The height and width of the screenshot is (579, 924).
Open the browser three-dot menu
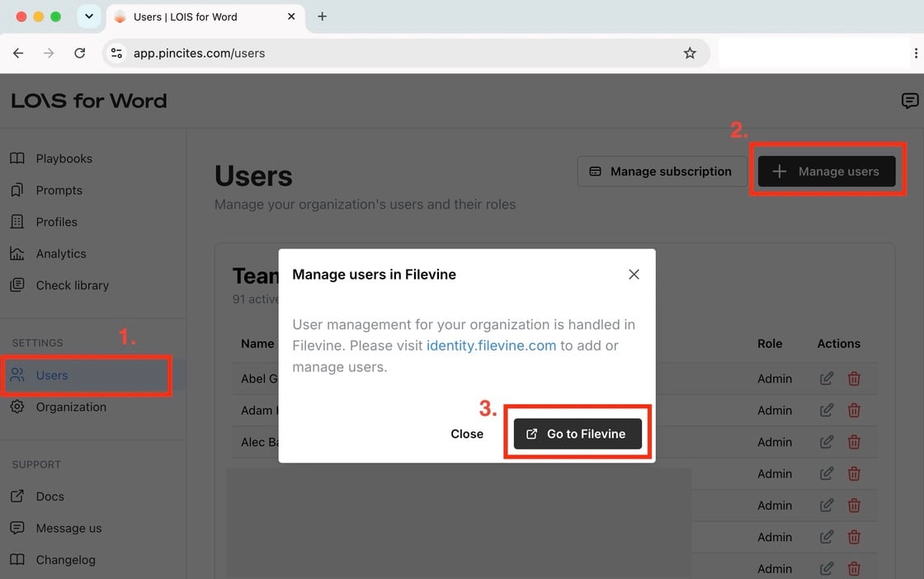915,53
